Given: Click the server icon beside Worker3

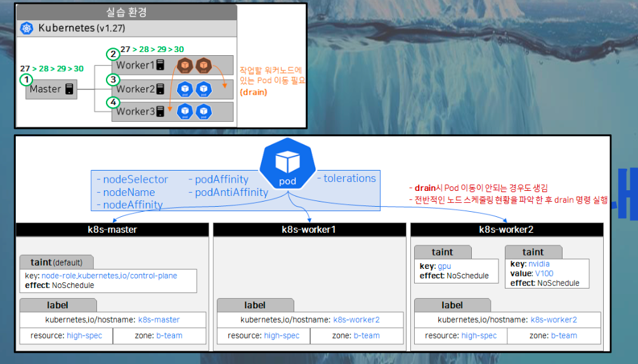Looking at the screenshot, I should [x=160, y=111].
